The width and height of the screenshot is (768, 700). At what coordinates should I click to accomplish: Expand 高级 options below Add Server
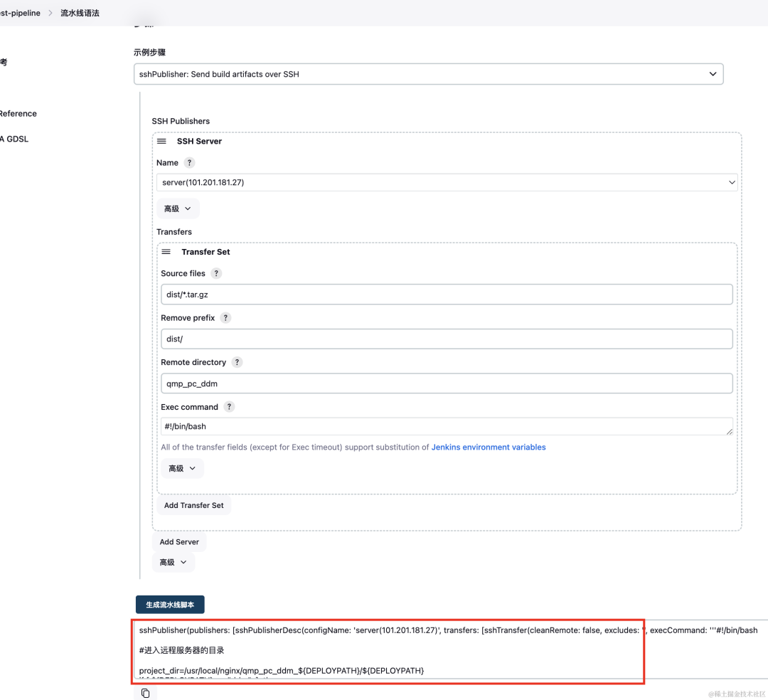pyautogui.click(x=174, y=563)
